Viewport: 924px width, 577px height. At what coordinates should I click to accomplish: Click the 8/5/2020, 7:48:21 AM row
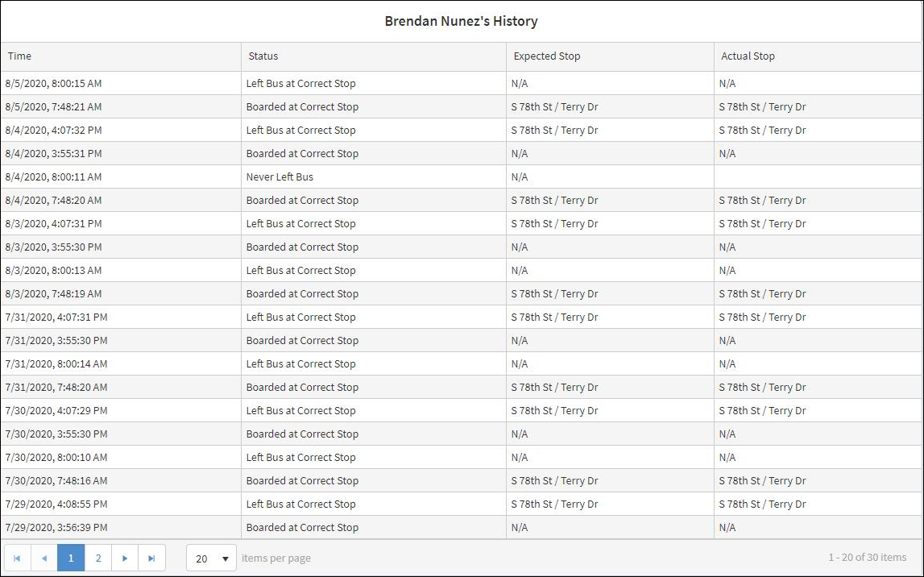[x=53, y=106]
